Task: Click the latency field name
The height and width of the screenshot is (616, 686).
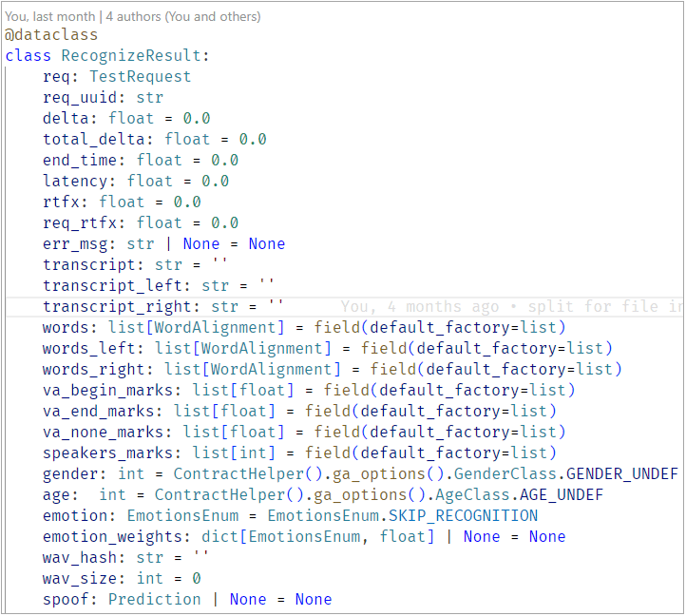Action: pos(75,181)
